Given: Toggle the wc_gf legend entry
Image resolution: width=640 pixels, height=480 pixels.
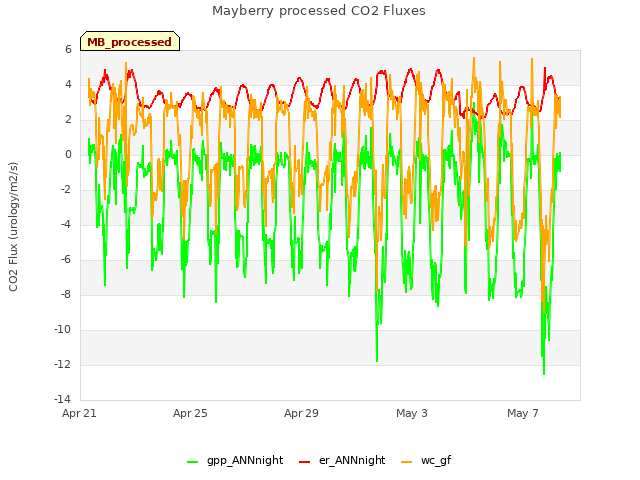Looking at the screenshot, I should click(426, 460).
